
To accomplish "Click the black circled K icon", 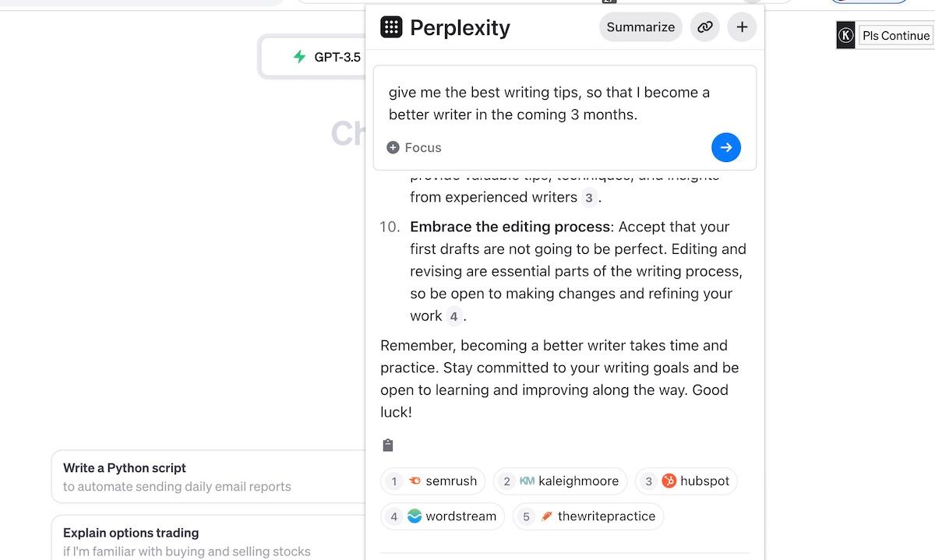I will click(845, 35).
